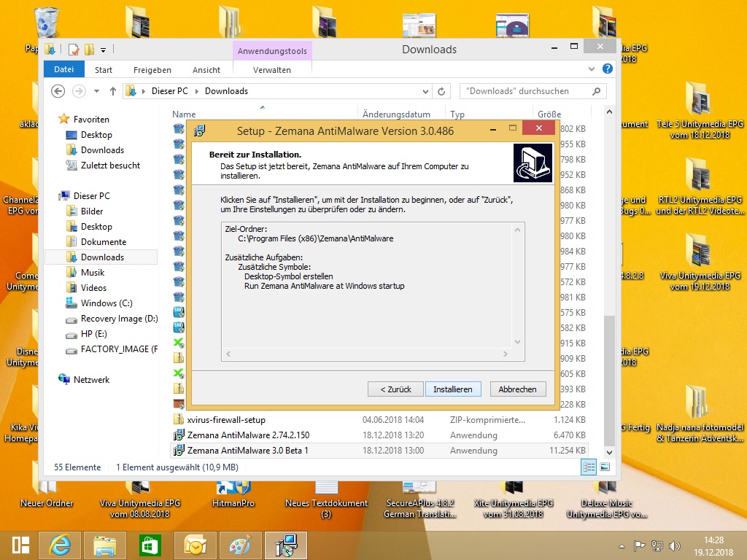Go back with the Zurück button
This screenshot has width=747, height=560.
click(x=395, y=389)
